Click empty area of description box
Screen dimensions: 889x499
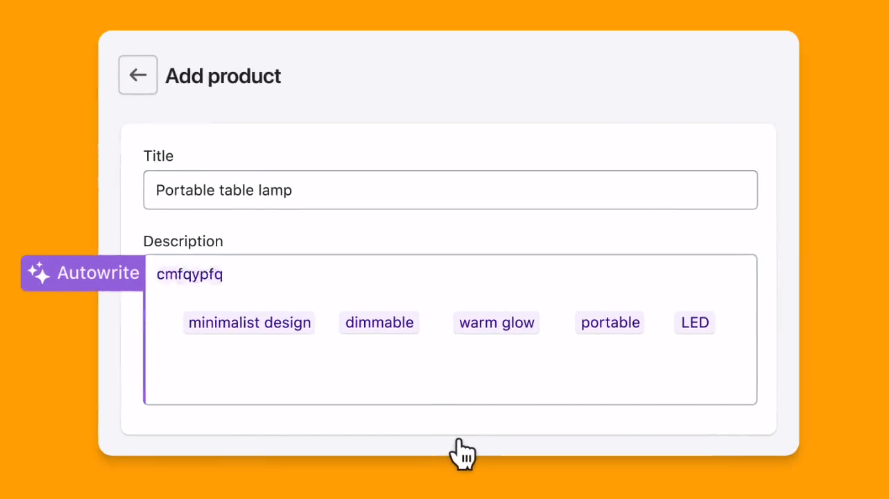[450, 371]
